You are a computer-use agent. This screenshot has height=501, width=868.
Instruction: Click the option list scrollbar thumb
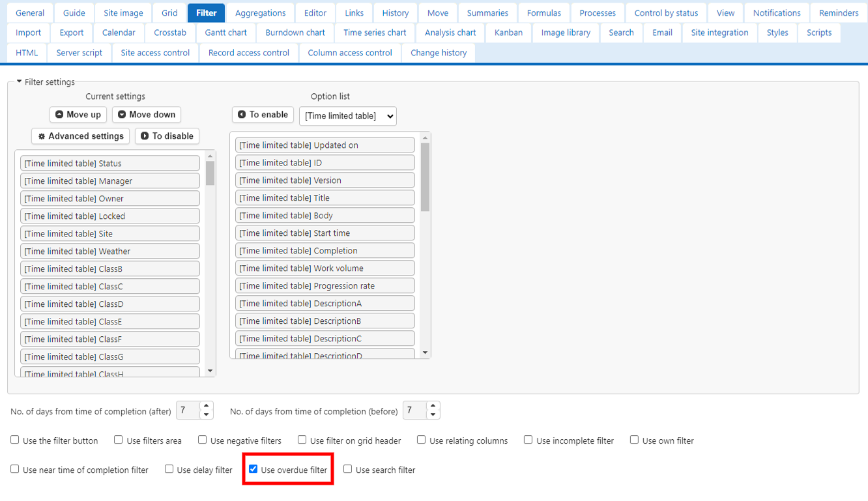[x=425, y=177]
